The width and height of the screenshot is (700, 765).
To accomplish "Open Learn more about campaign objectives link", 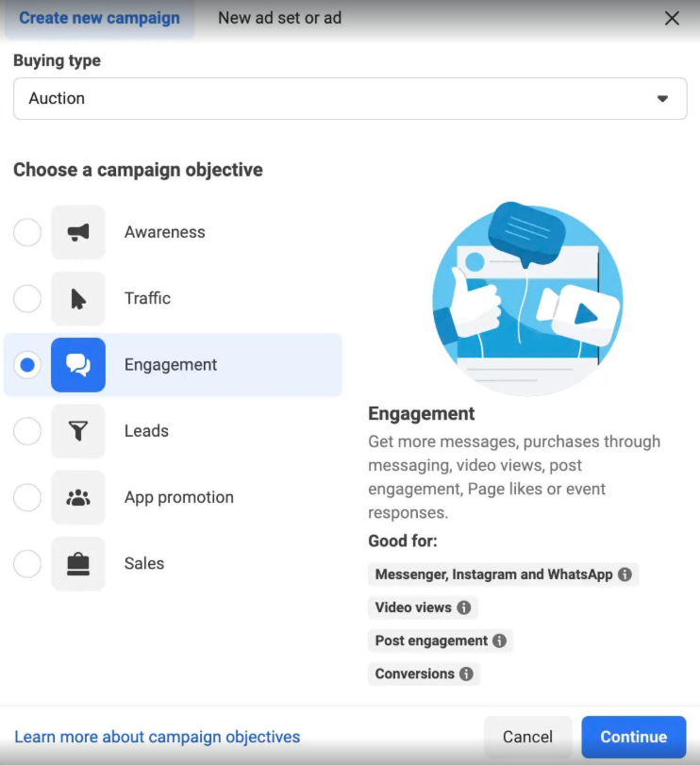I will pyautogui.click(x=158, y=737).
